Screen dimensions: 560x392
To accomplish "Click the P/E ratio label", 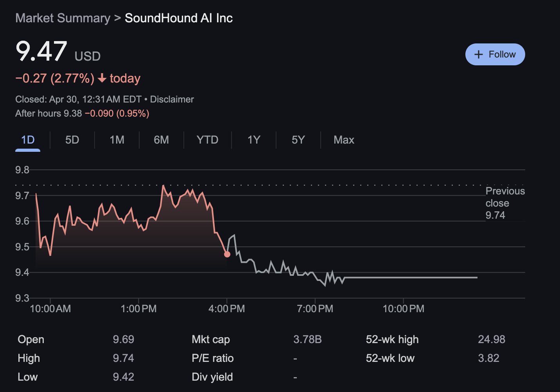I will pyautogui.click(x=213, y=358).
